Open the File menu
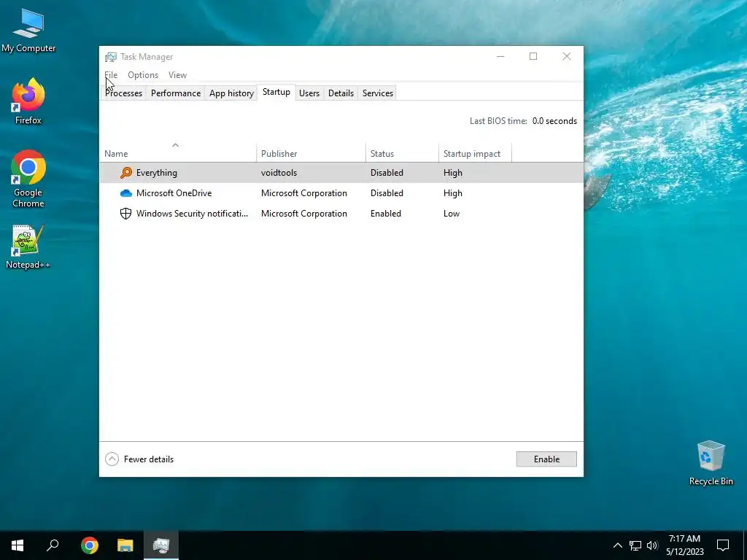This screenshot has width=747, height=560. pyautogui.click(x=111, y=75)
